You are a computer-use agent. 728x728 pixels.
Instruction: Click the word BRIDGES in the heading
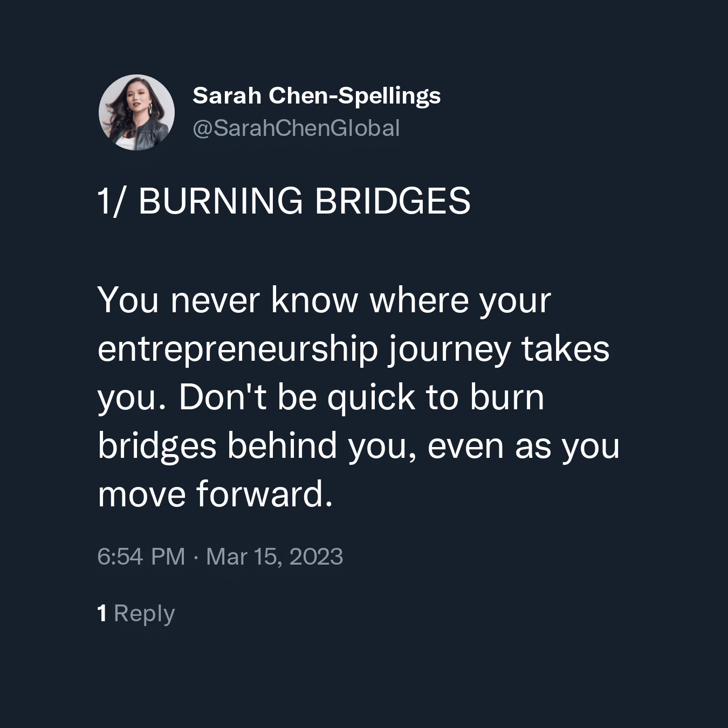click(393, 201)
